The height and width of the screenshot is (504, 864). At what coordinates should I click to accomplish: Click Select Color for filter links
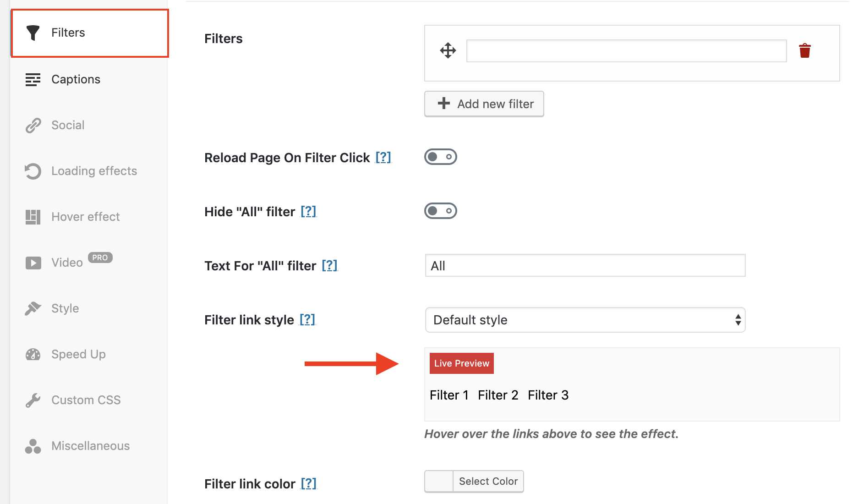(x=487, y=481)
